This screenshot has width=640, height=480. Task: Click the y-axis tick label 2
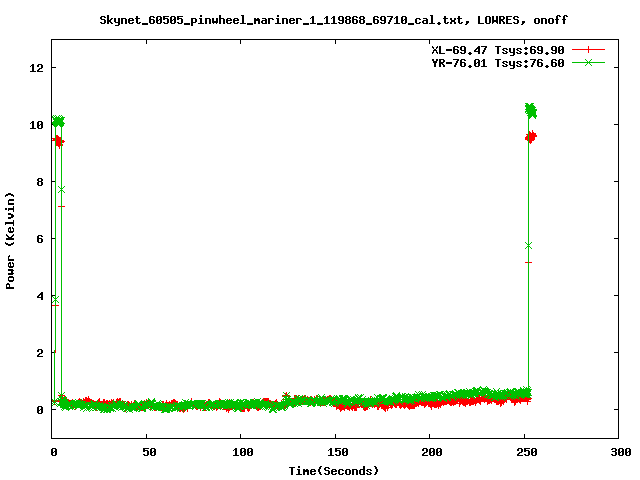coord(40,353)
